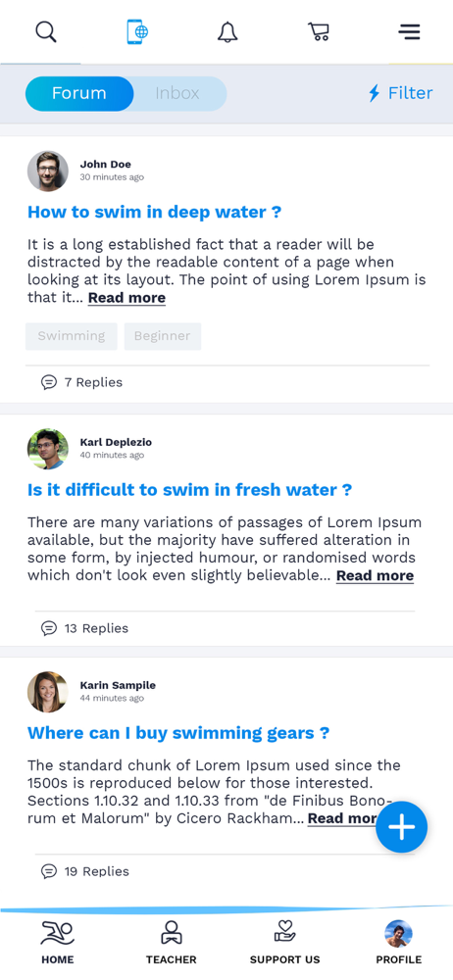Tap speech bubble icon beside 7 Replies
The width and height of the screenshot is (453, 980).
[49, 382]
